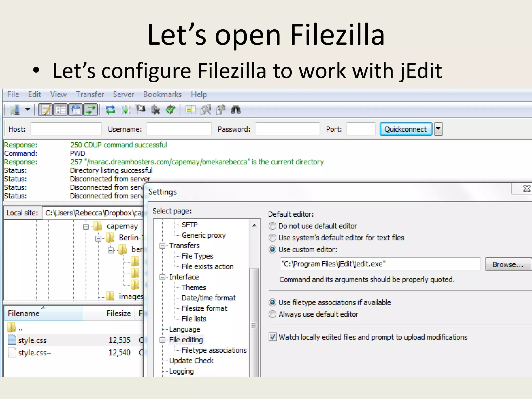Click the settings page list scrollbar thumb
Image resolution: width=532 pixels, height=399 pixels.
(254, 322)
